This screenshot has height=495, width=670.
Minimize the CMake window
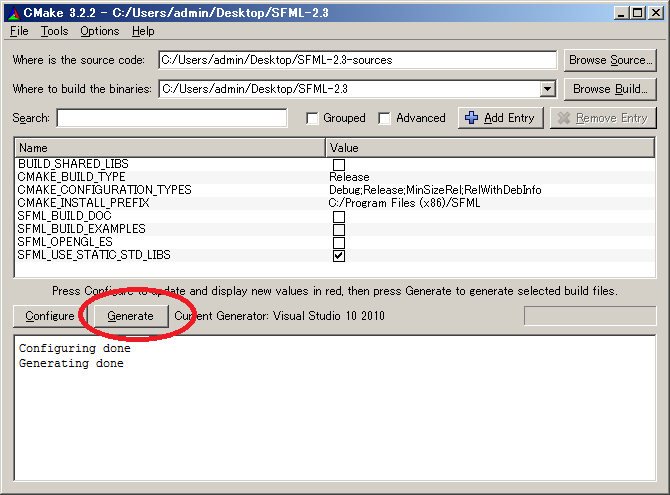coord(621,13)
